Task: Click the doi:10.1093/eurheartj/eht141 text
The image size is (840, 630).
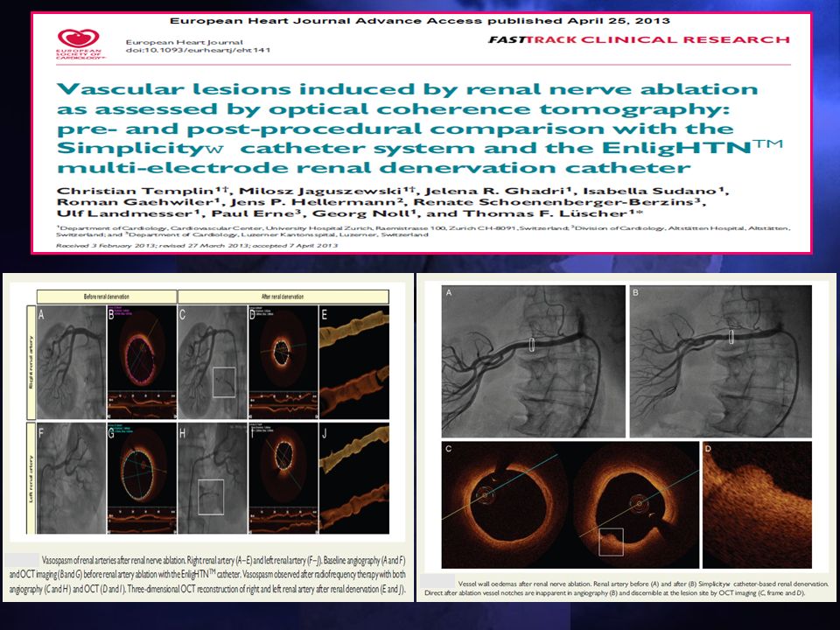Action: (198, 50)
